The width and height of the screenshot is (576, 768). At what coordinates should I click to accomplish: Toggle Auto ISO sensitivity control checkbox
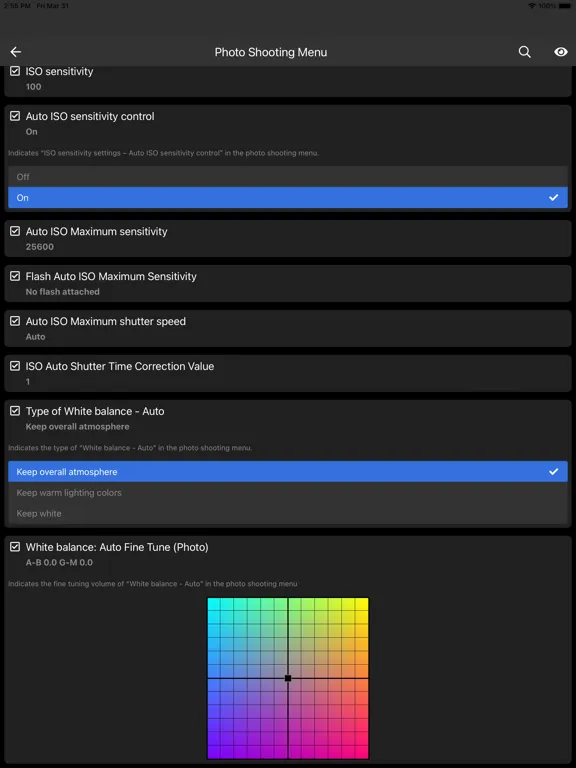15,116
